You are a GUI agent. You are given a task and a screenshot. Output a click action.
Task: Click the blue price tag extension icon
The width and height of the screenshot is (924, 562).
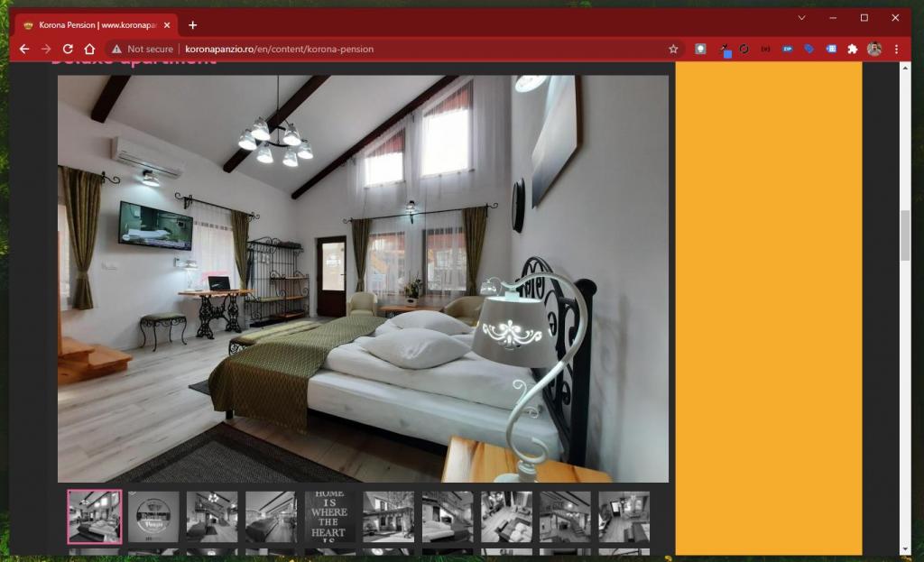coord(808,49)
